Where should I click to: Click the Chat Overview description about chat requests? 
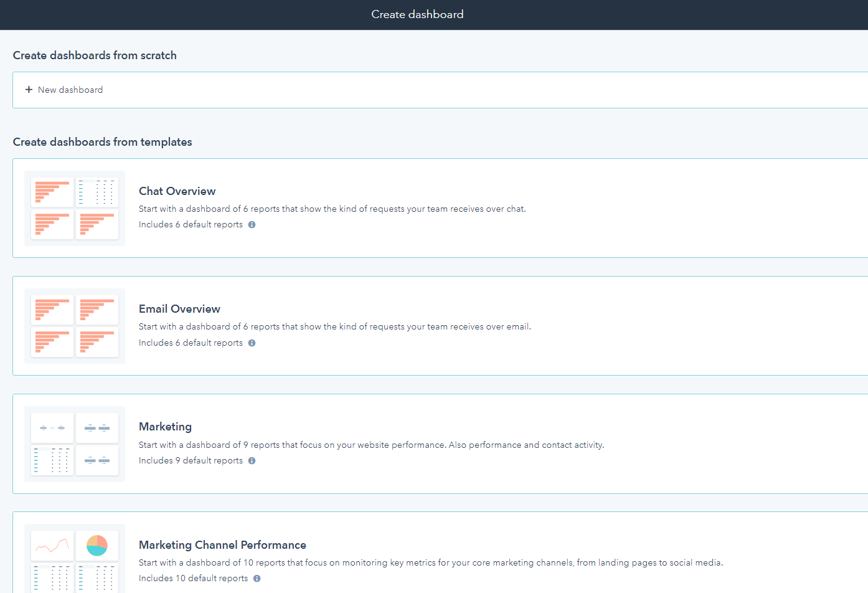tap(333, 209)
